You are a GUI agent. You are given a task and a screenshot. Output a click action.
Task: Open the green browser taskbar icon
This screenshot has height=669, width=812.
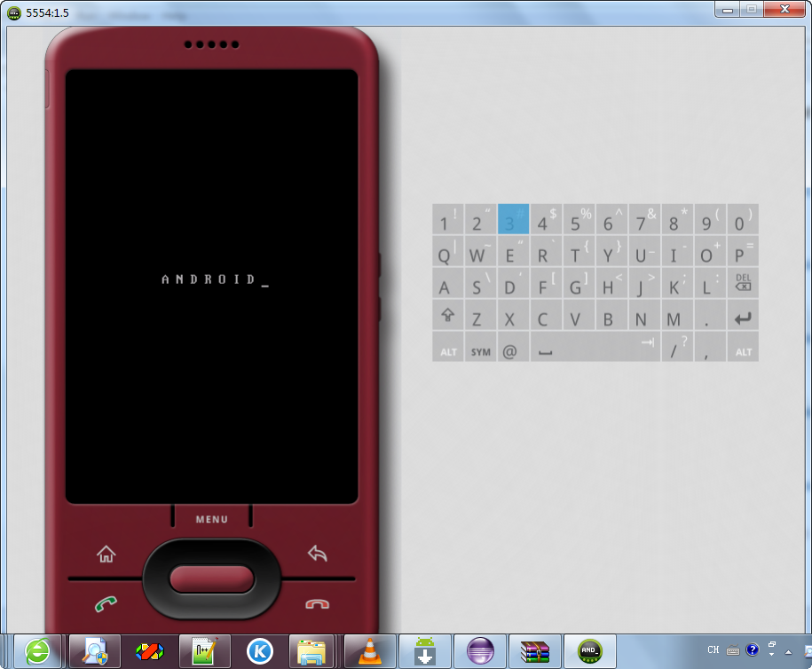[x=38, y=651]
